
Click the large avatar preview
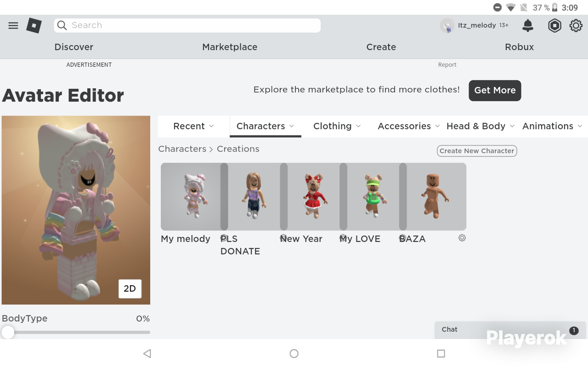[76, 210]
